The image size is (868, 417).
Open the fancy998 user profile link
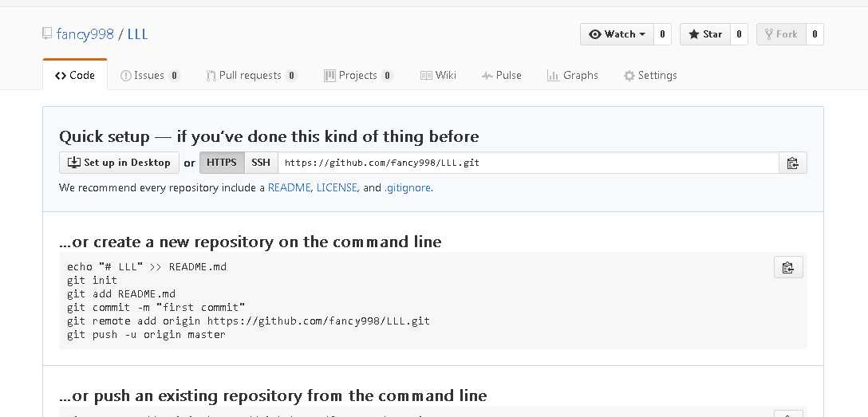85,34
